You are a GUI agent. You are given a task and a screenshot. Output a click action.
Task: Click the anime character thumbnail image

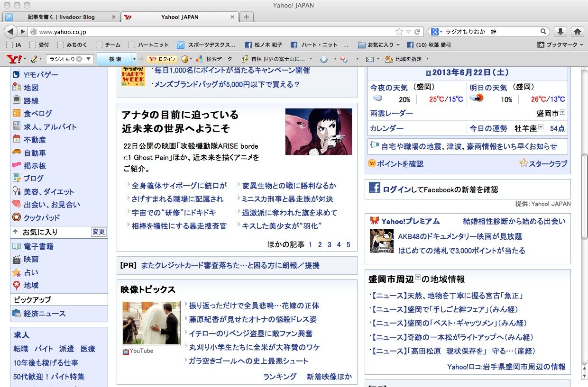click(319, 132)
